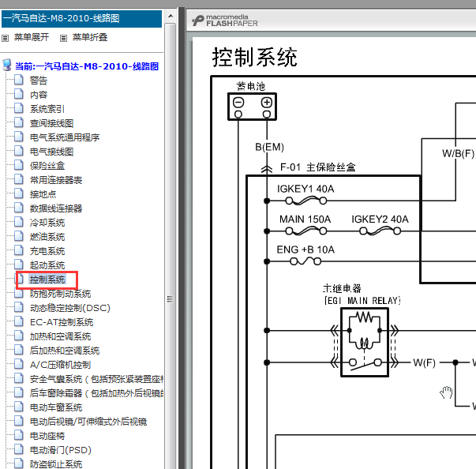Click page icon next to 电气接线图

pos(19,151)
